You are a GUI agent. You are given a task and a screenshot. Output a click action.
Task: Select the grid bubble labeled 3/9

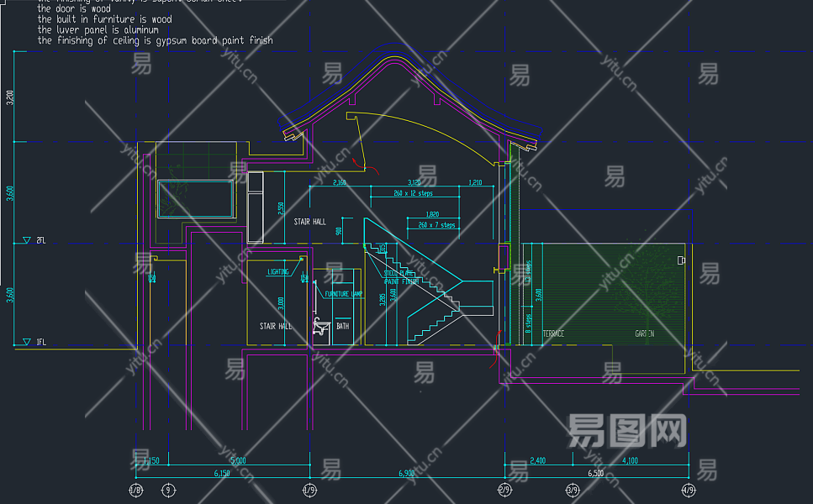(573, 490)
